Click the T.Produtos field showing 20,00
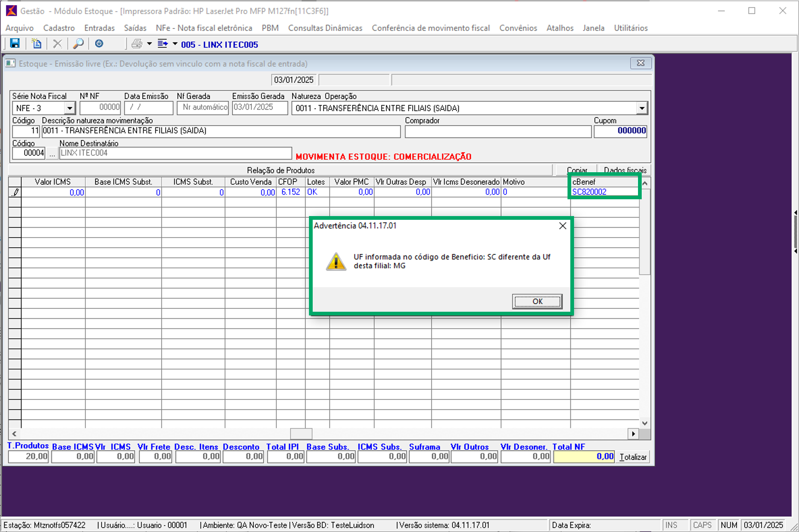Image resolution: width=799 pixels, height=532 pixels. click(x=28, y=456)
